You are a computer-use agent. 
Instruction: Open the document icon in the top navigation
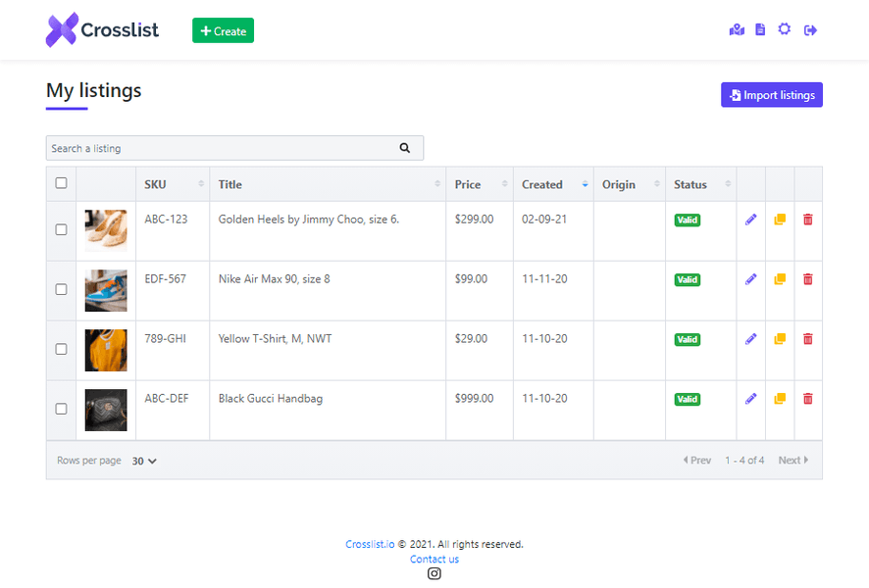(760, 29)
